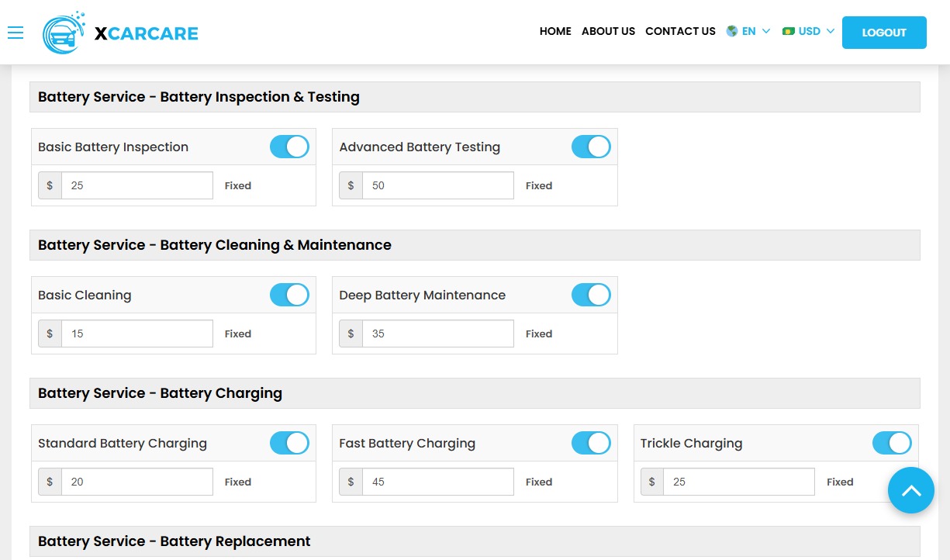Viewport: 950px width, 560px height.
Task: Toggle Standard Battery Charging service
Action: coord(289,443)
